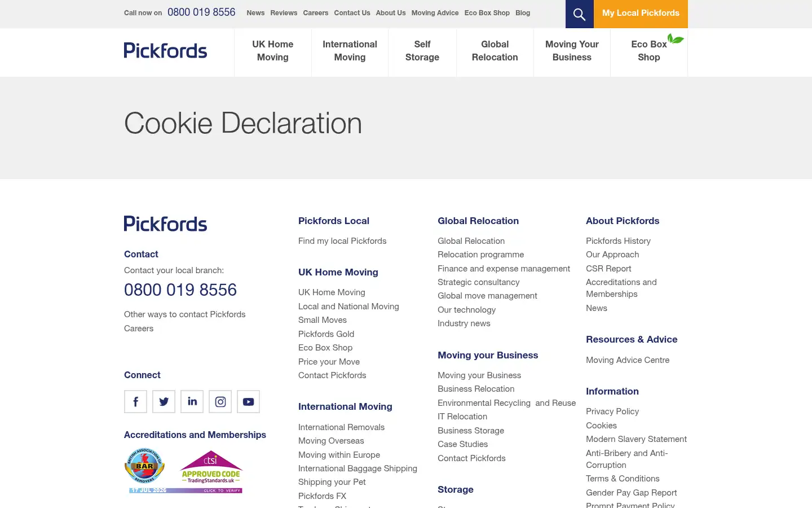Open Other ways to contact Pickfords
This screenshot has width=812, height=508.
(185, 314)
